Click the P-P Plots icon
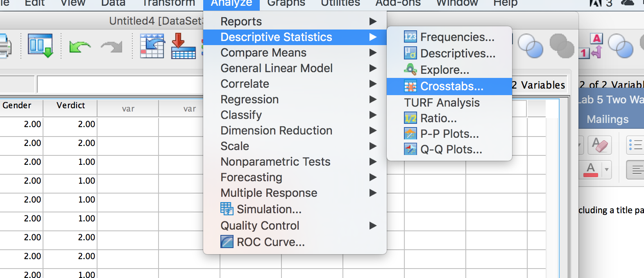 (x=410, y=134)
